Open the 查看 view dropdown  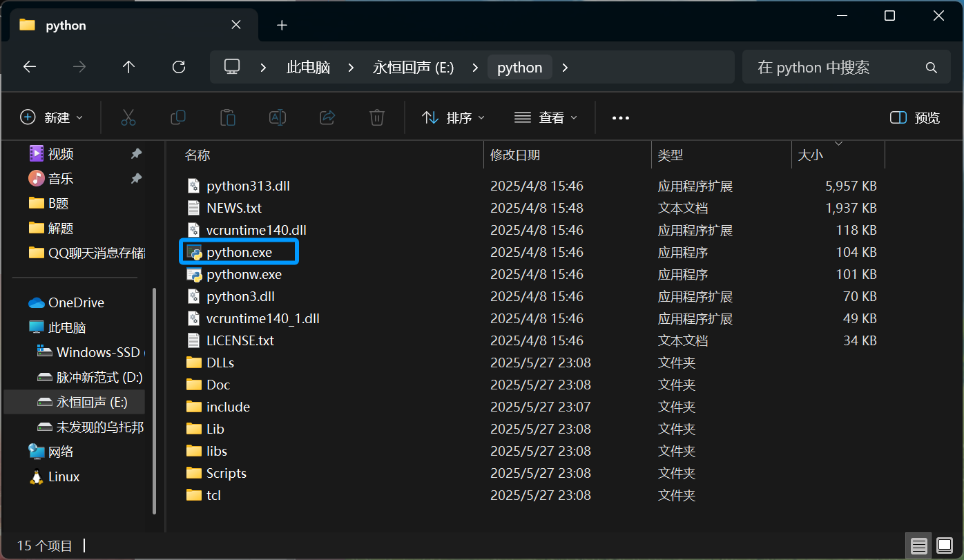(x=546, y=118)
